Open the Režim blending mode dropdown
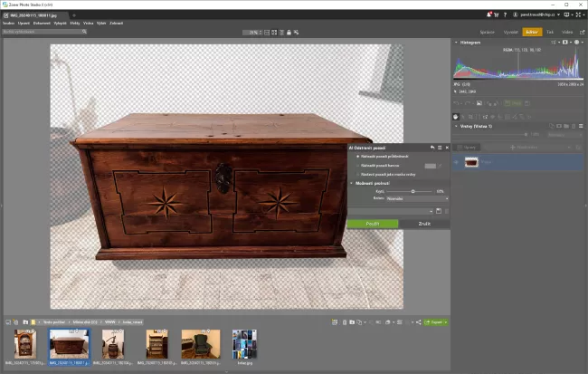The width and height of the screenshot is (588, 374). click(x=416, y=198)
